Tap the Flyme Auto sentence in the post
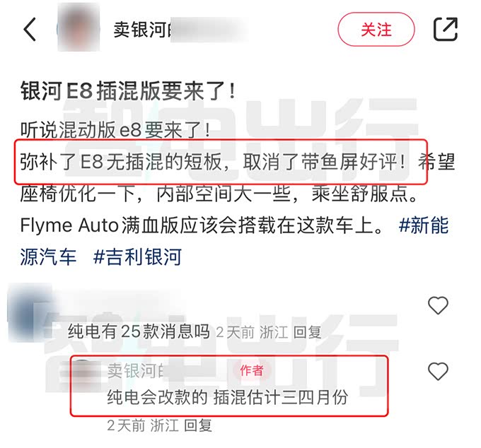Viewport: 481px width, 448px height. coord(201,225)
